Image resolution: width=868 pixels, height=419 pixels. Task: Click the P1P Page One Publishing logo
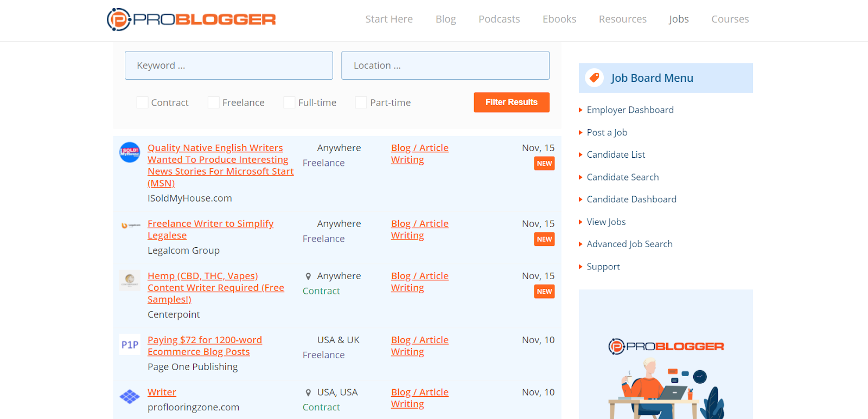[130, 344]
